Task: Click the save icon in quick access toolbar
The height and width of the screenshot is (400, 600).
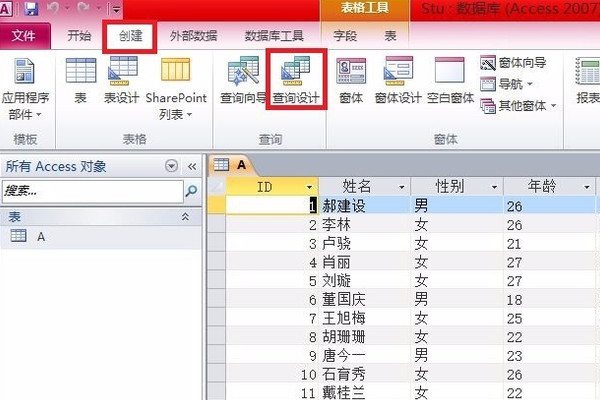Action: pos(31,10)
